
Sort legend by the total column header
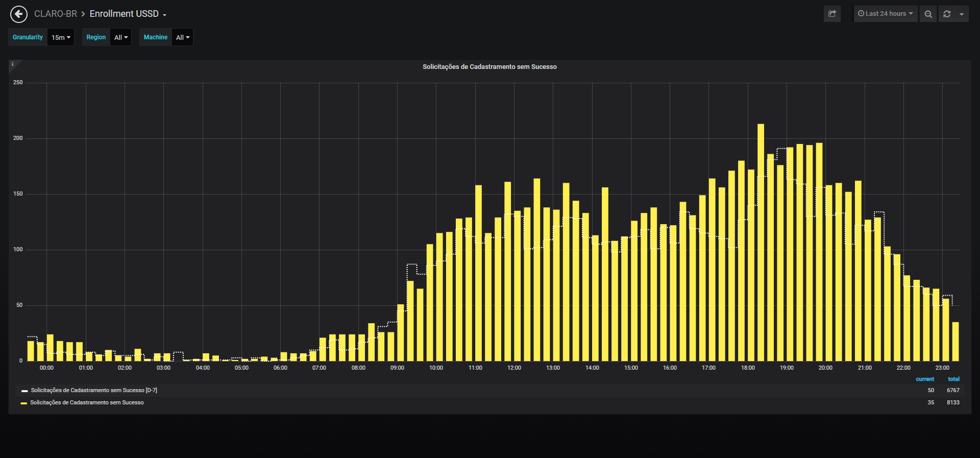pos(953,379)
